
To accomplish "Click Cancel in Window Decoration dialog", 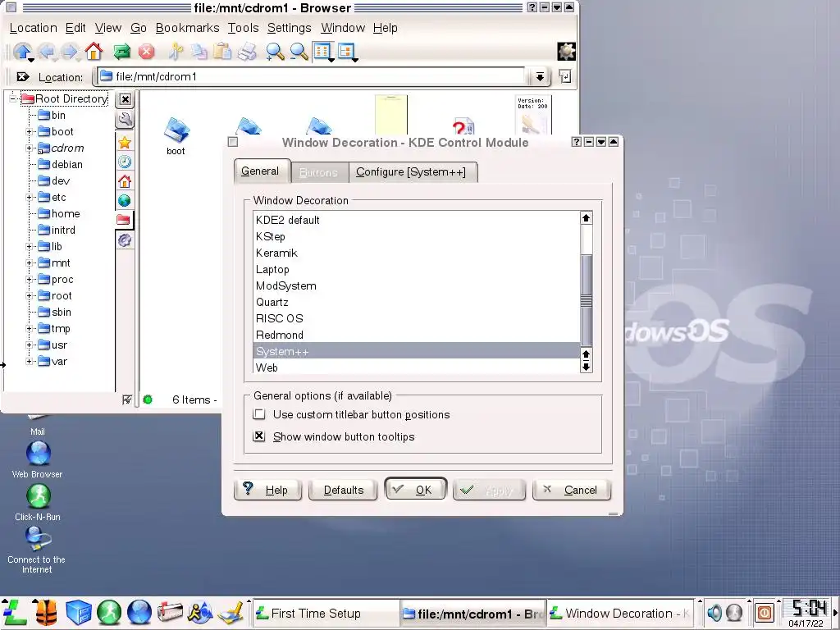I will (572, 490).
